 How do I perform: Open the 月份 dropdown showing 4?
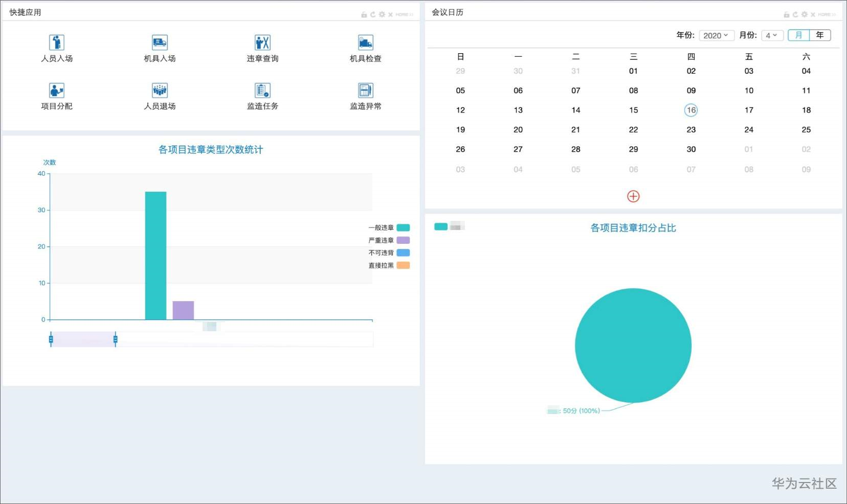pyautogui.click(x=772, y=35)
